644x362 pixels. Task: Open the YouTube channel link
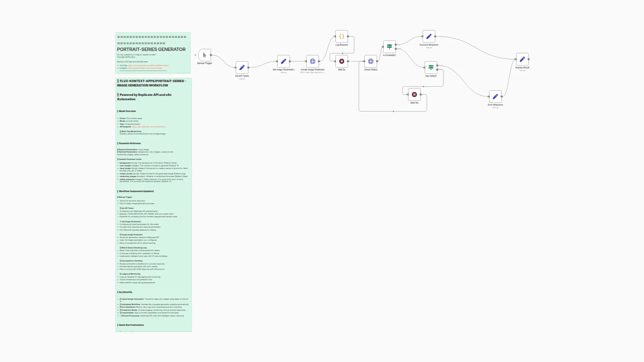[x=148, y=66]
